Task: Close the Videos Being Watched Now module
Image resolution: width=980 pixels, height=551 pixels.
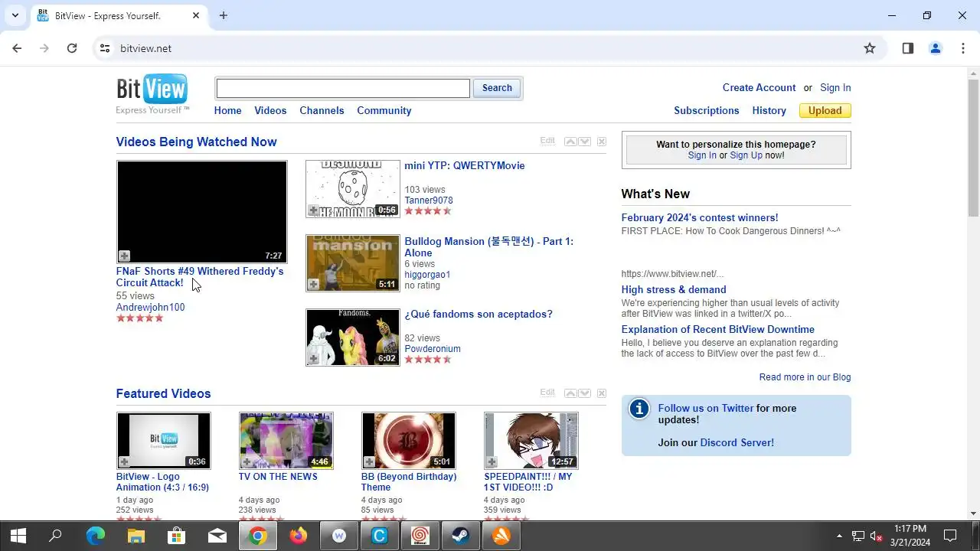Action: click(602, 142)
